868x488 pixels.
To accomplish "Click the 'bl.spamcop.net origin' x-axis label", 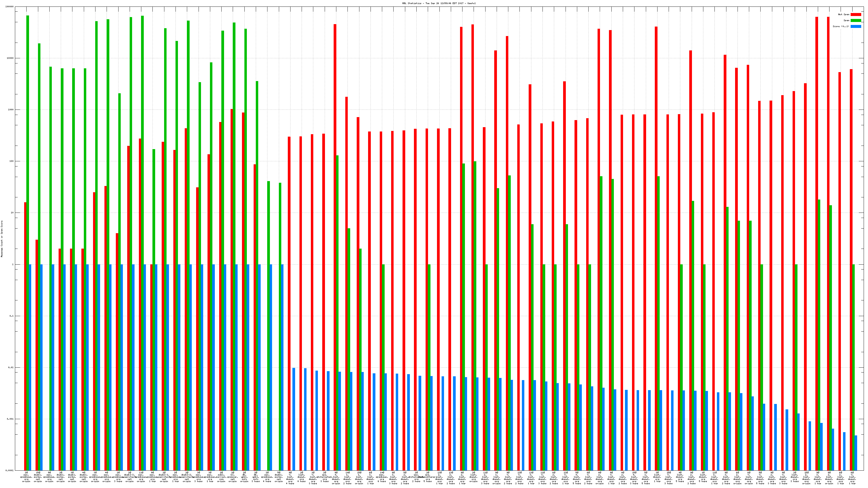I will 233,477.
